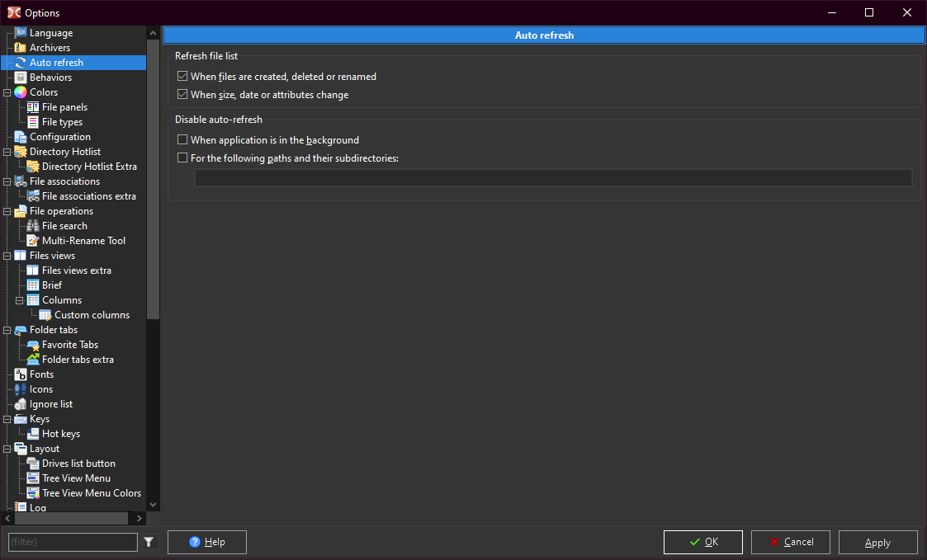The image size is (927, 560).
Task: Collapse the Colors tree node
Action: click(x=7, y=92)
